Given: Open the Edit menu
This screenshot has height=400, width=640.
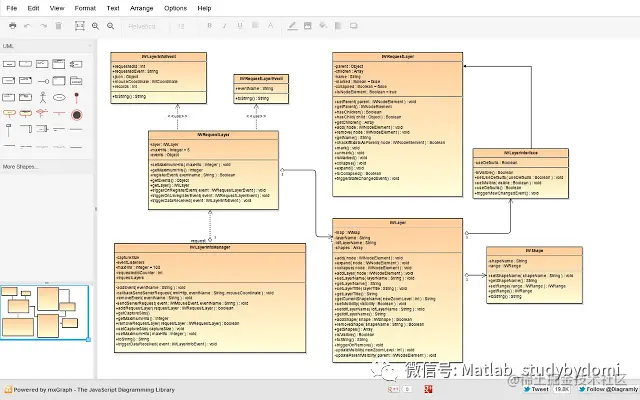Looking at the screenshot, I should pyautogui.click(x=33, y=8).
